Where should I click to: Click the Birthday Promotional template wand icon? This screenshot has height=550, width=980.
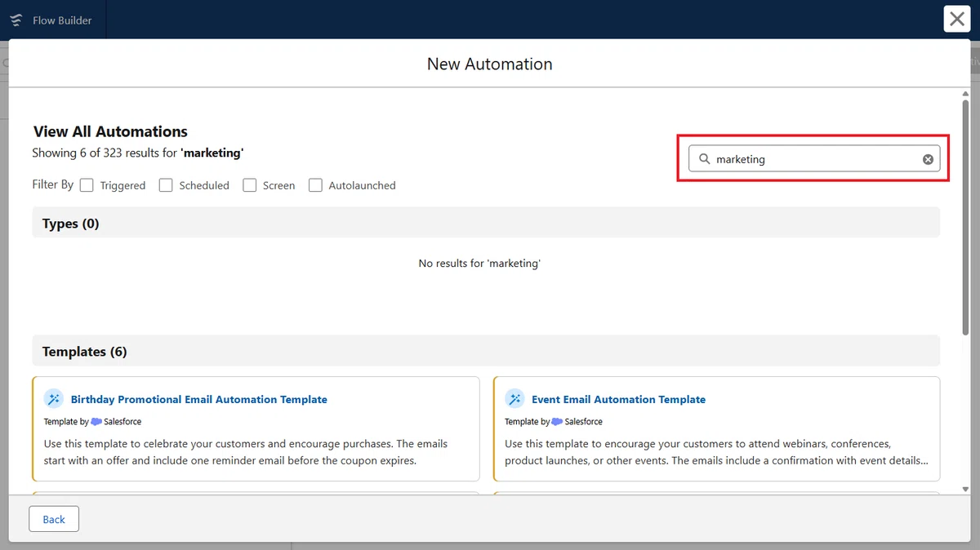tap(54, 399)
